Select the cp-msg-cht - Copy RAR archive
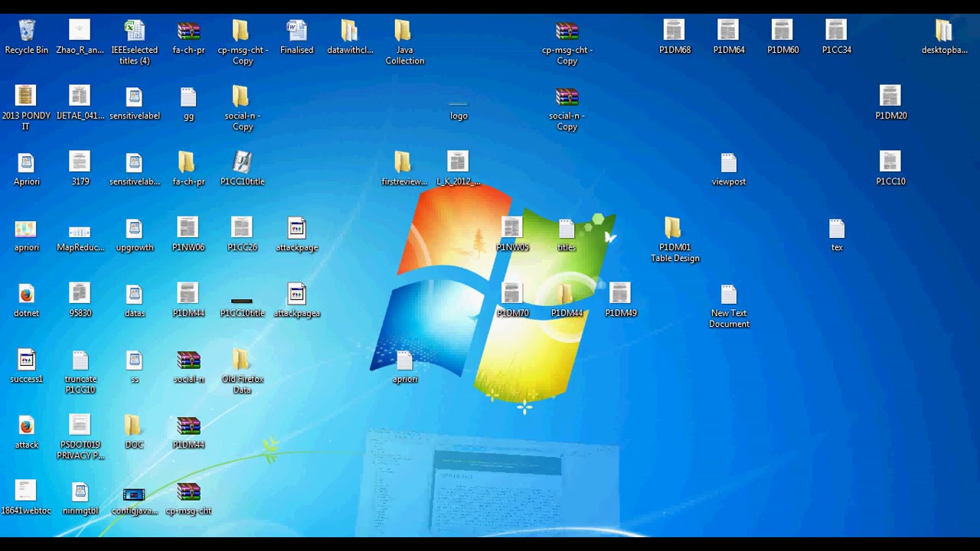The width and height of the screenshot is (980, 551). pyautogui.click(x=567, y=31)
